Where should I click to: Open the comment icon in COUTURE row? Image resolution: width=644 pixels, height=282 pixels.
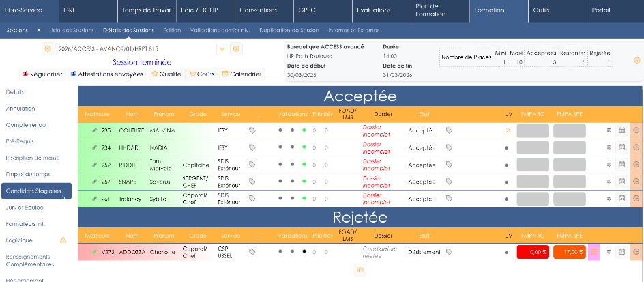pos(609,130)
